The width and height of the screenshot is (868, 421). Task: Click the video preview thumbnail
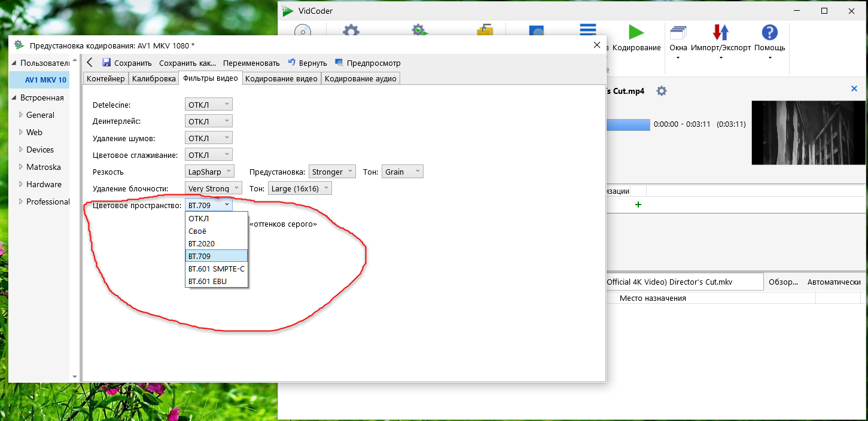(808, 132)
